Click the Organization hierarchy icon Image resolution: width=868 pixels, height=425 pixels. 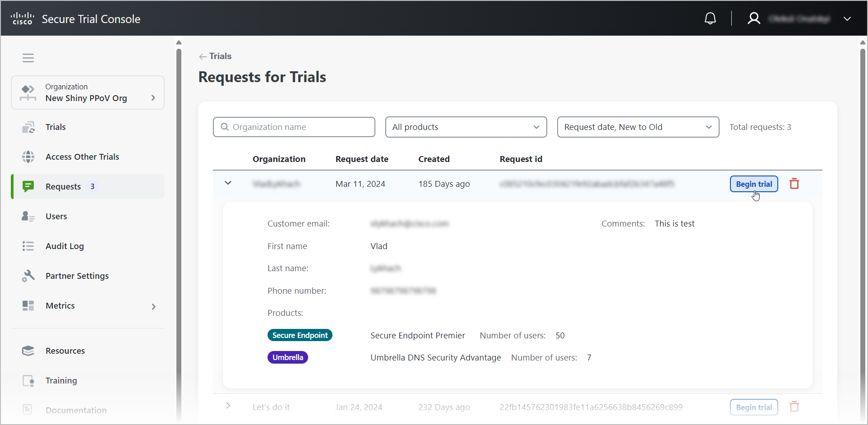point(28,92)
